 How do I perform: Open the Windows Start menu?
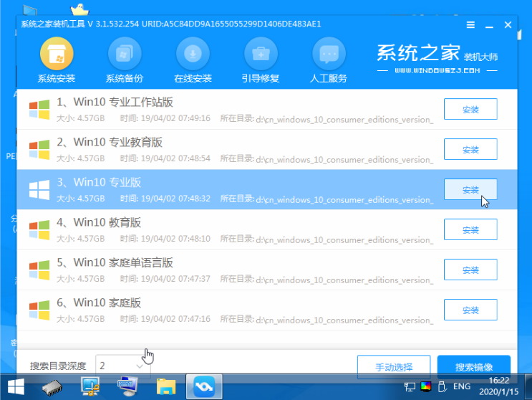[15, 388]
